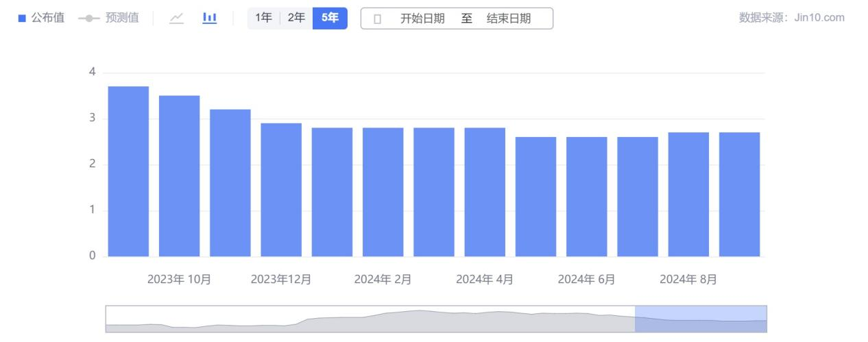Screen dimensions: 868x342
Task: Click the 开始日期 start date field
Action: pos(422,19)
